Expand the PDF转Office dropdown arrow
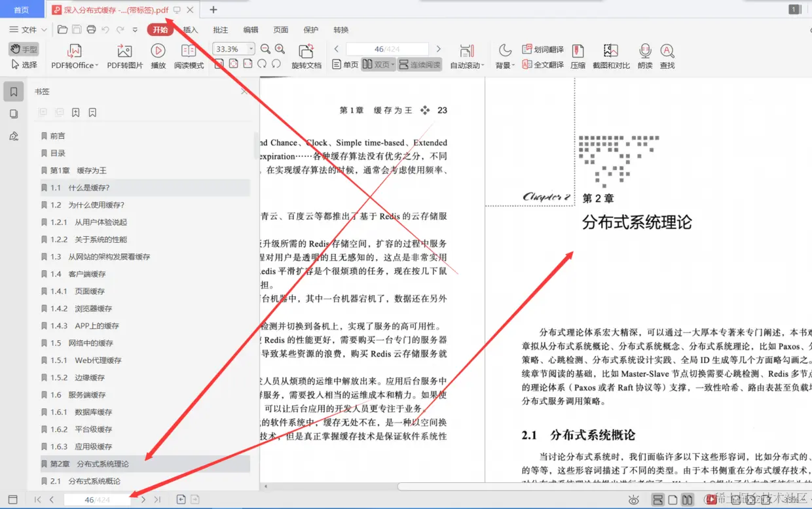Image resolution: width=812 pixels, height=509 pixels. click(97, 65)
